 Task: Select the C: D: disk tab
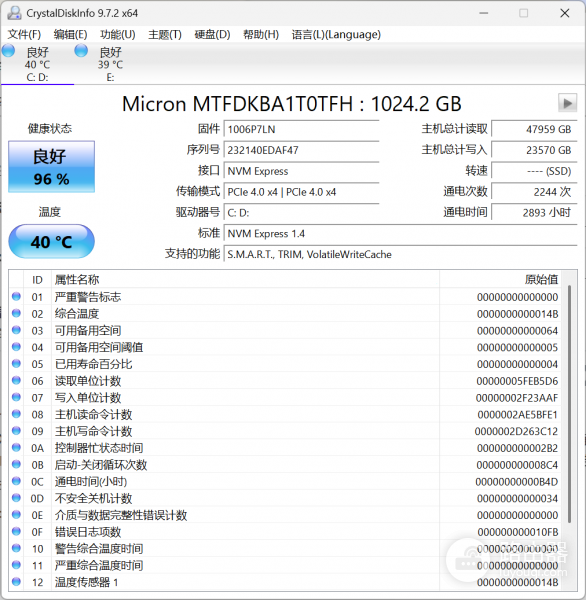point(37,64)
